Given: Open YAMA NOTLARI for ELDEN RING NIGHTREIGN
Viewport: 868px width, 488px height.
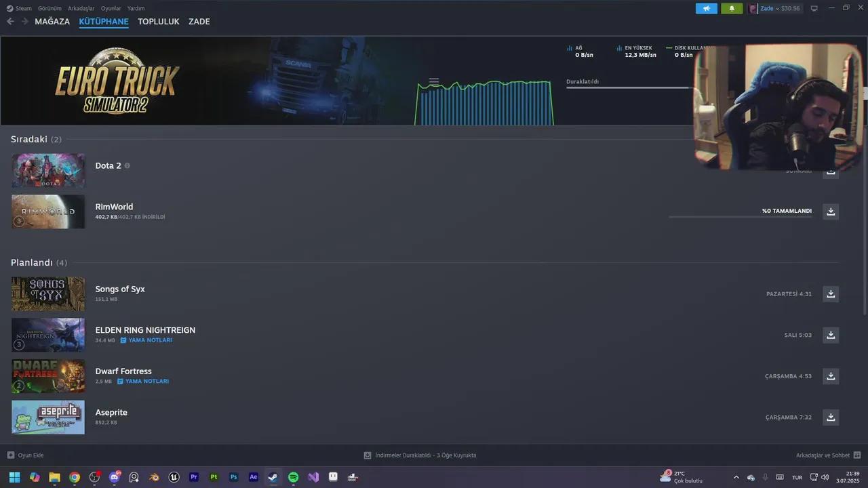Looking at the screenshot, I should pos(146,340).
